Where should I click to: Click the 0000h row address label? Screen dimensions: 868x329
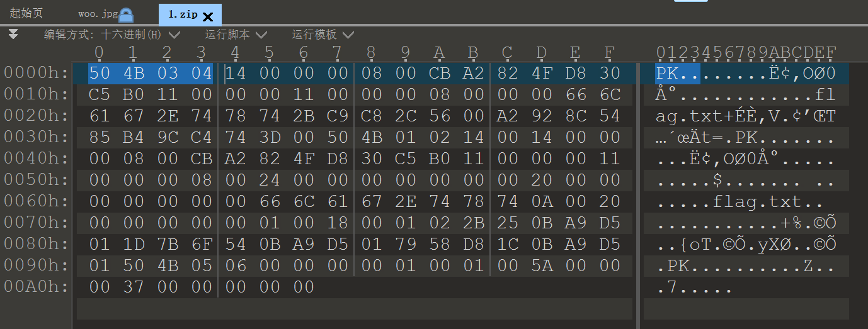(x=36, y=73)
